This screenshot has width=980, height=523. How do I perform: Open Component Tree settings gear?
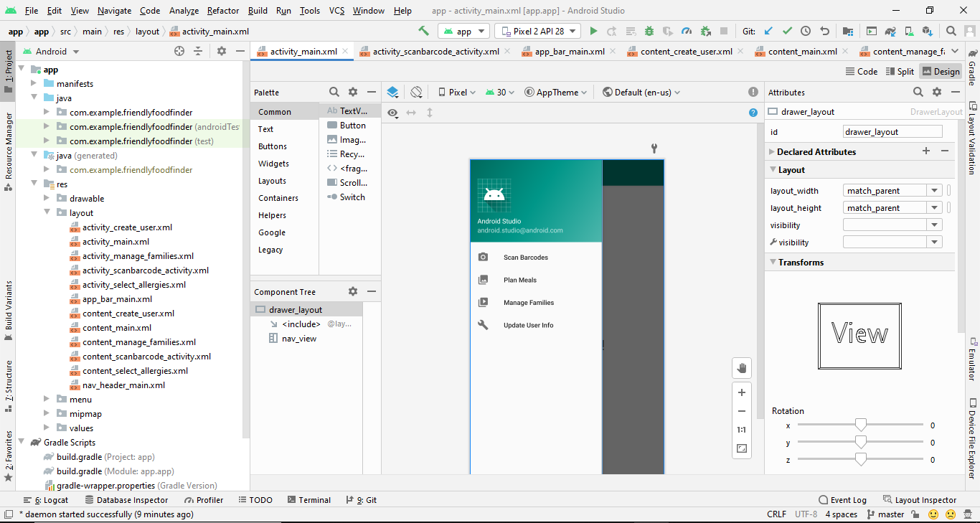[353, 291]
